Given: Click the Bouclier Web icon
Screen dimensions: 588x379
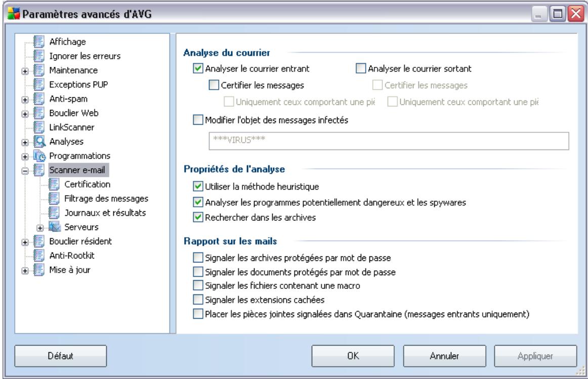Looking at the screenshot, I should click(x=39, y=113).
